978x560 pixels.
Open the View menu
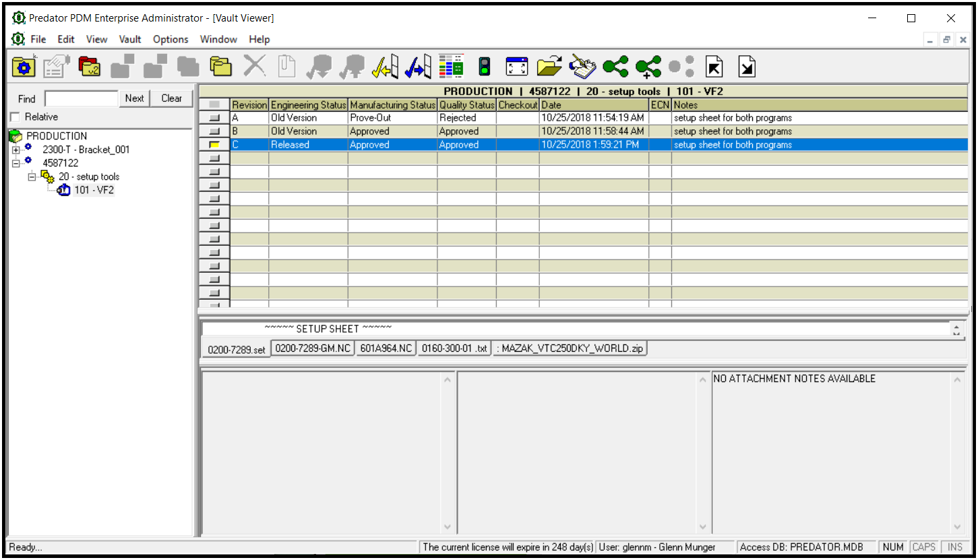tap(97, 39)
